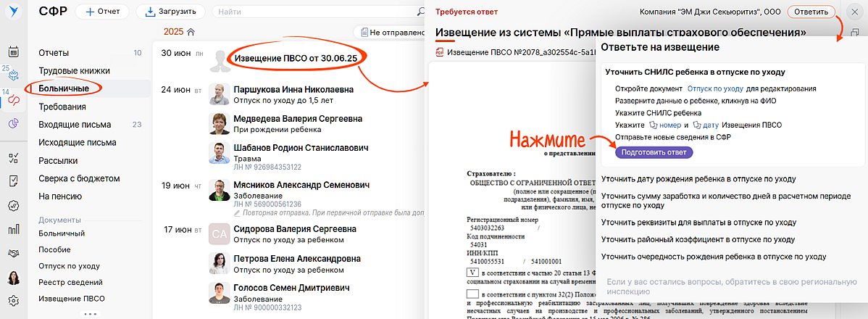
Task: Click the handshake icon in sidebar
Action: (13, 253)
